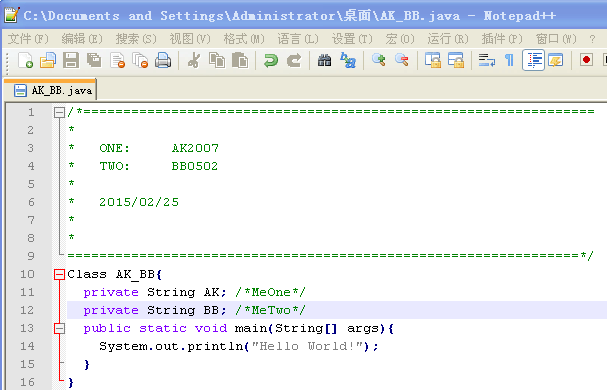The height and width of the screenshot is (390, 607).
Task: Collapse the Class AK_BB fold at line 10
Action: 59,275
